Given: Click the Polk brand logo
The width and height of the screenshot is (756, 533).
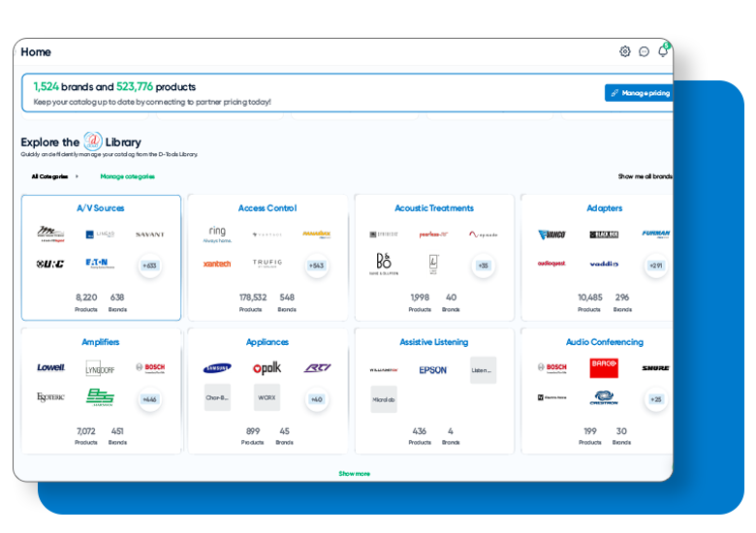Looking at the screenshot, I should 267,368.
